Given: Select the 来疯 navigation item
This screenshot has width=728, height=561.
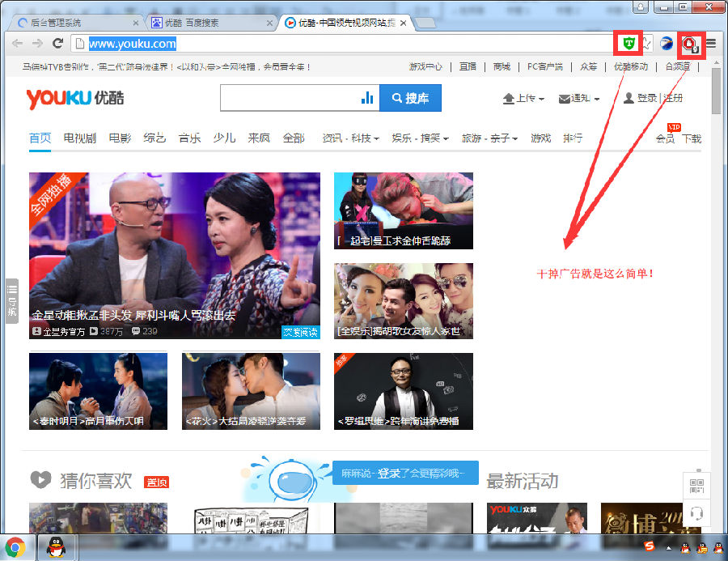Looking at the screenshot, I should [x=259, y=138].
